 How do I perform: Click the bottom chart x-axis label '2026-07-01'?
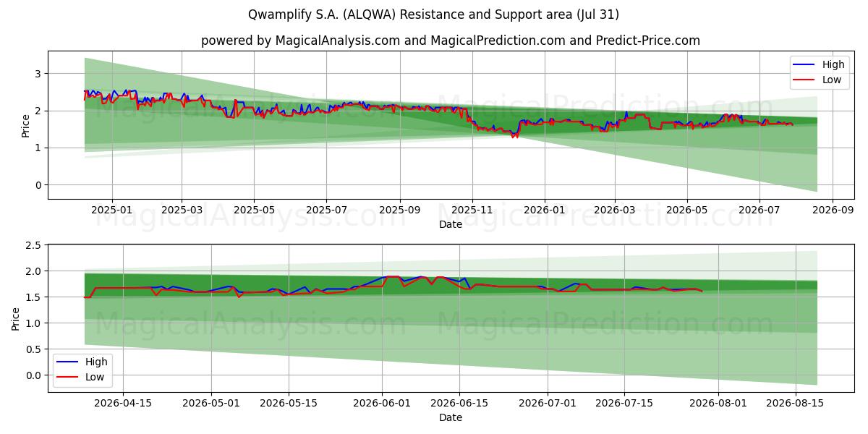point(548,403)
